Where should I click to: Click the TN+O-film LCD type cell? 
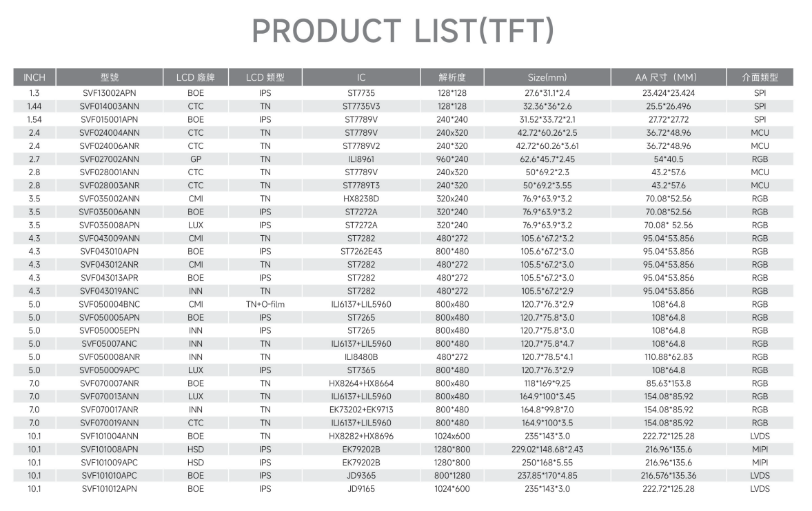[x=265, y=304]
